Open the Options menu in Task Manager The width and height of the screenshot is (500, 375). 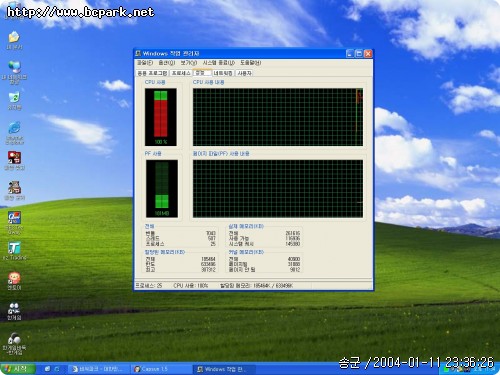166,63
